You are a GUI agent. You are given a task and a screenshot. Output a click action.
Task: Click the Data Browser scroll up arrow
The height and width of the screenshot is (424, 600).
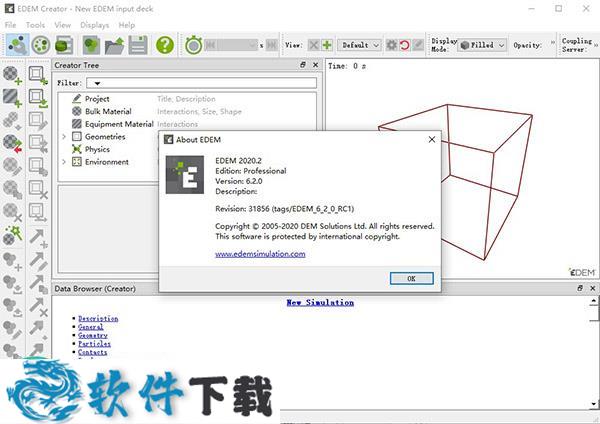coord(593,301)
